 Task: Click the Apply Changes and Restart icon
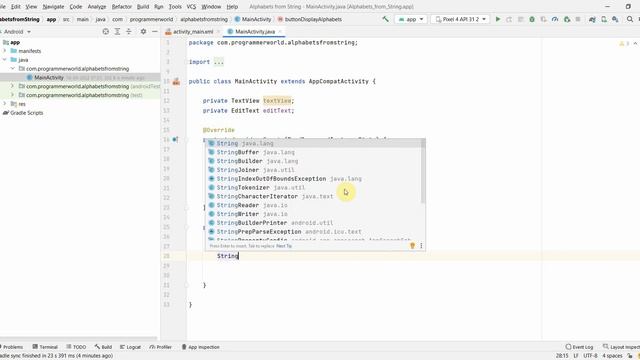tap(509, 19)
